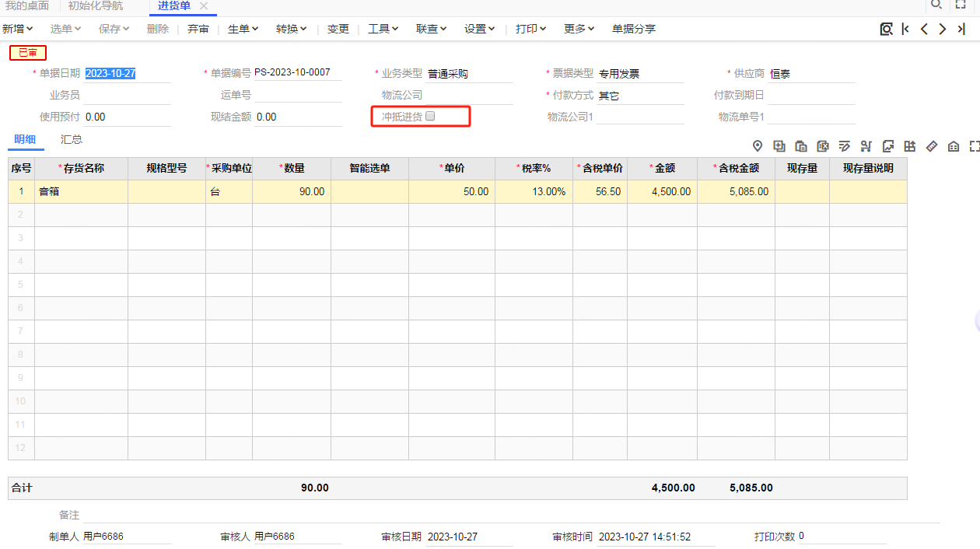Click the 业务员 field
Viewport: 980px width, 549px height.
click(127, 96)
